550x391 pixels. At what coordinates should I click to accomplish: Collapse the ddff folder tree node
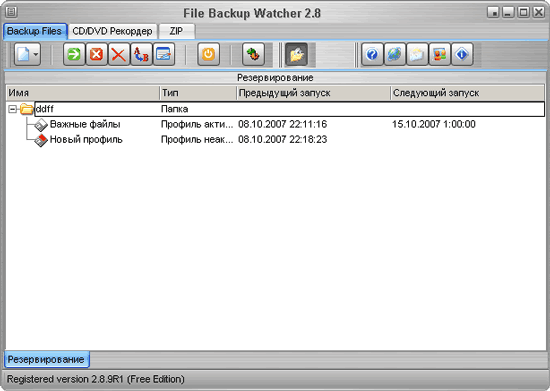pos(12,109)
